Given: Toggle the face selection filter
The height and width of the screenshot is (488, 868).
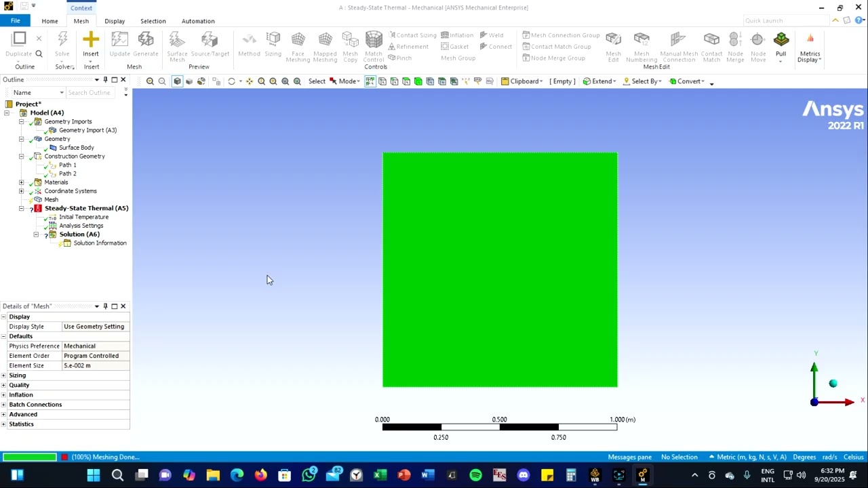Looking at the screenshot, I should tap(406, 81).
